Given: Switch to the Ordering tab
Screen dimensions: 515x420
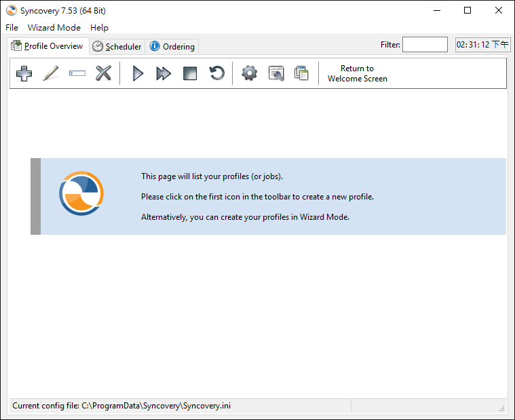Looking at the screenshot, I should tap(172, 47).
